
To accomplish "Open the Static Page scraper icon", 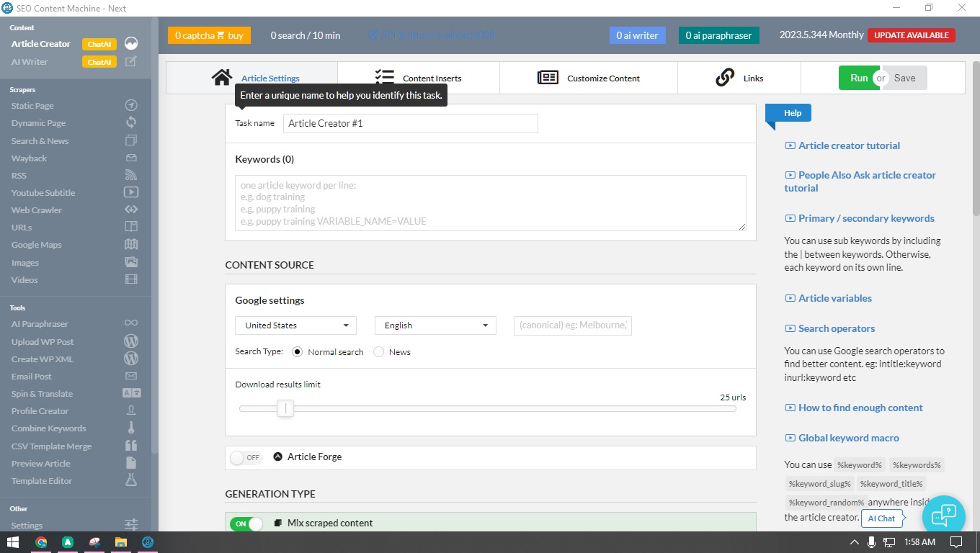I will pos(131,104).
